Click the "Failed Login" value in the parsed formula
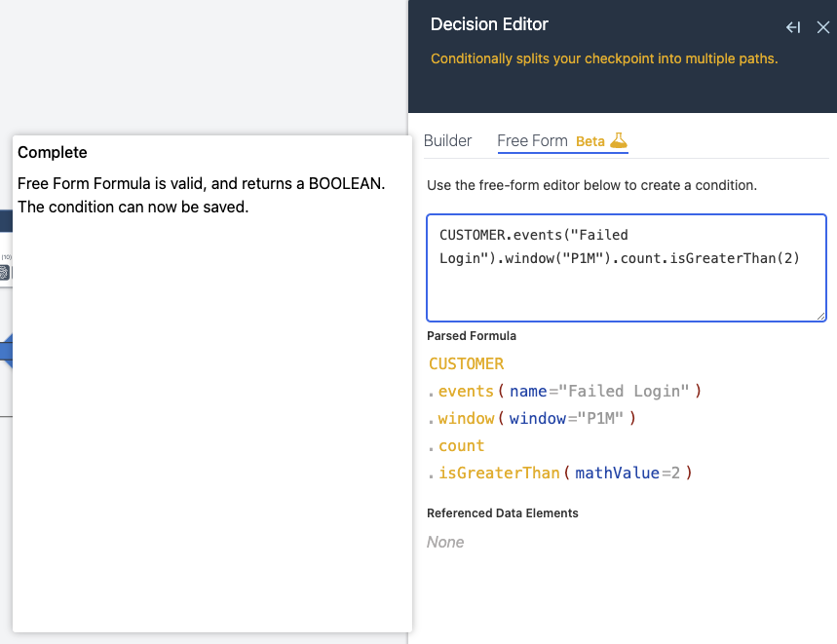837x644 pixels. point(624,391)
